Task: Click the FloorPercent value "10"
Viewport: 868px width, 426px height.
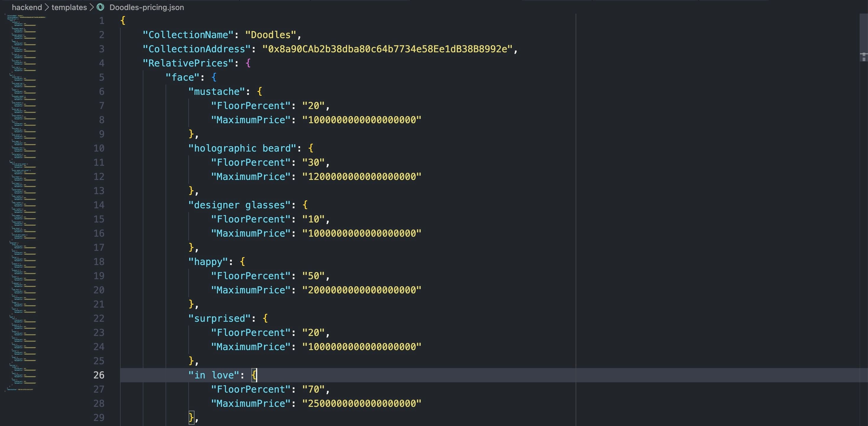Action: [314, 219]
